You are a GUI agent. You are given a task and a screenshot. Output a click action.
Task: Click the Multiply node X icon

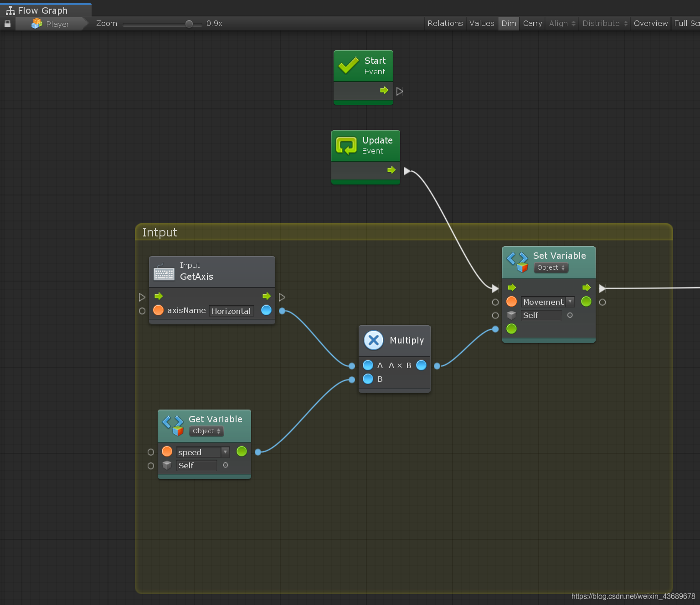(x=374, y=340)
